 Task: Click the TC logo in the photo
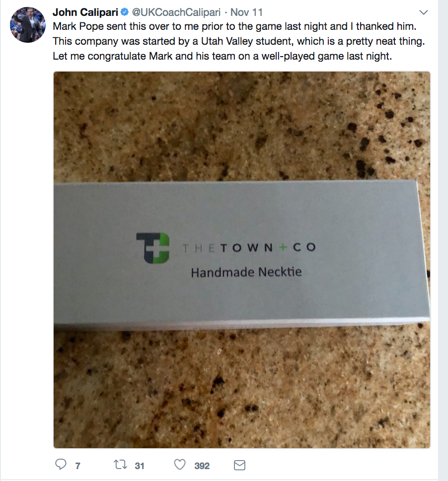tap(152, 248)
